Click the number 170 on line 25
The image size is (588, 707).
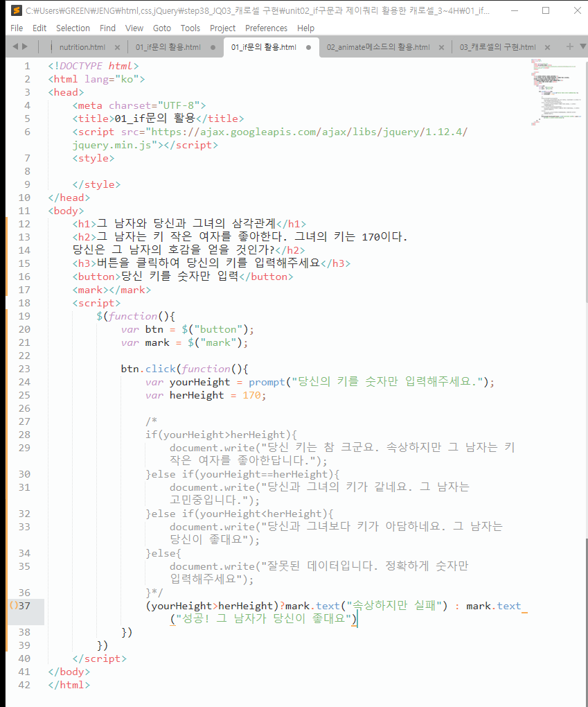click(x=251, y=395)
